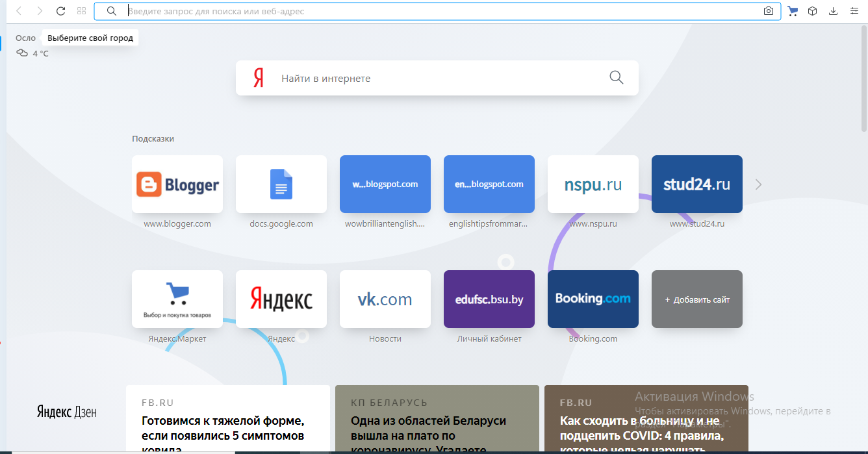This screenshot has width=868, height=454.
Task: Click the Добавить сайт button
Action: coord(697,299)
